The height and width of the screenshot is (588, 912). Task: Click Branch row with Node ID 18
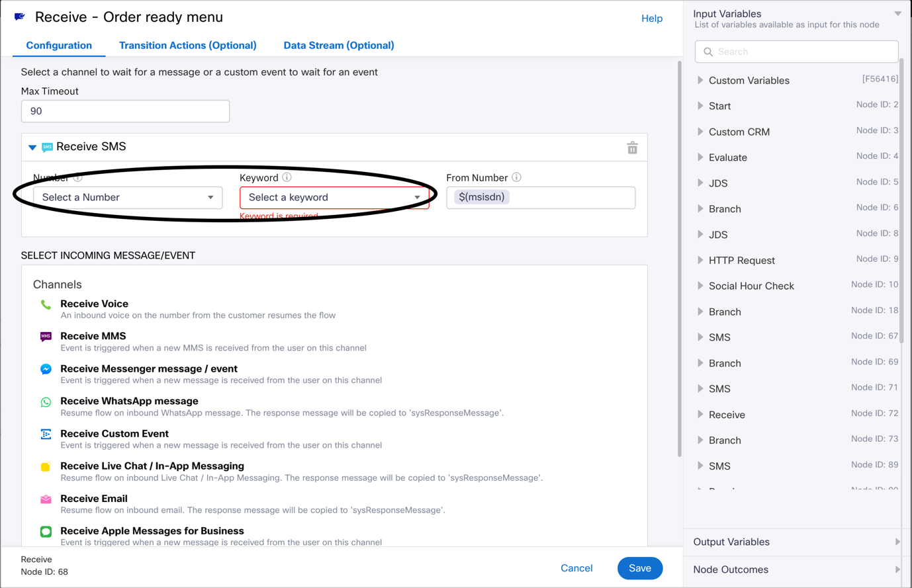coord(797,312)
